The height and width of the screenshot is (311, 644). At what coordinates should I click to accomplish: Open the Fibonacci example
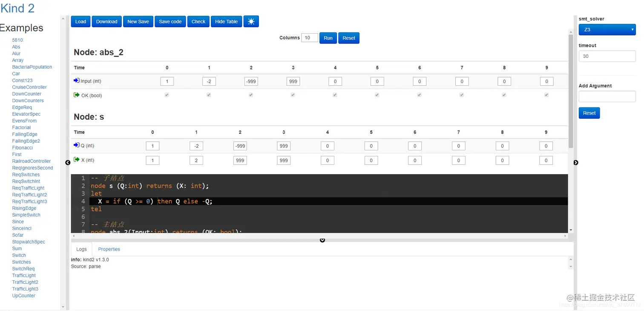click(23, 148)
